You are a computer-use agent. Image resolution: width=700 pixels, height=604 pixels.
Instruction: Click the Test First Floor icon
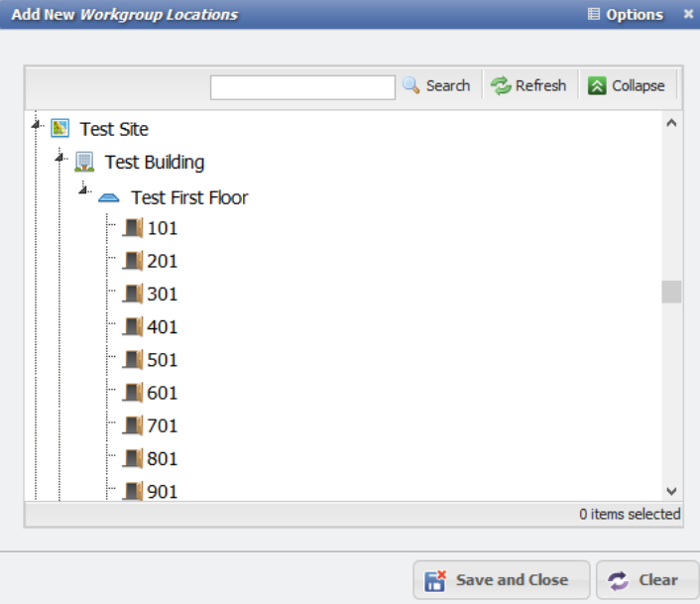point(109,197)
